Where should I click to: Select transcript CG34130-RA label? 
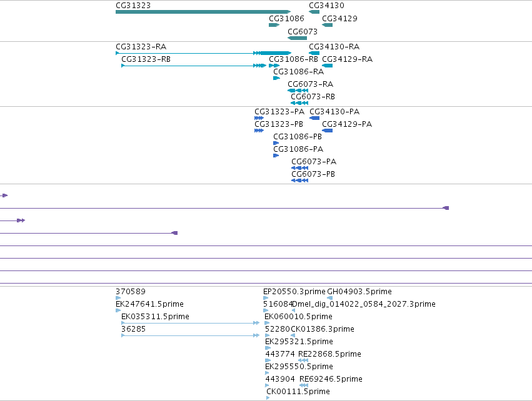[334, 46]
